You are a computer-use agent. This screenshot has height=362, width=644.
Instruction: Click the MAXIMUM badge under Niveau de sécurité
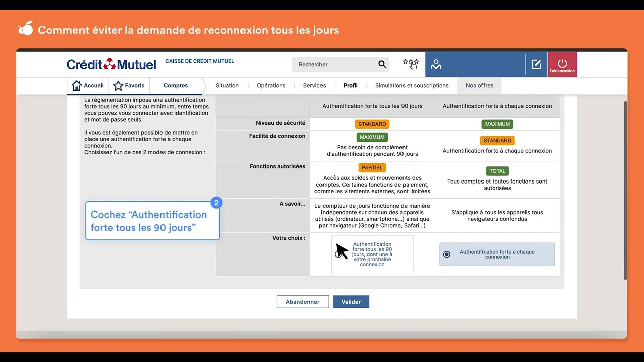click(x=498, y=124)
